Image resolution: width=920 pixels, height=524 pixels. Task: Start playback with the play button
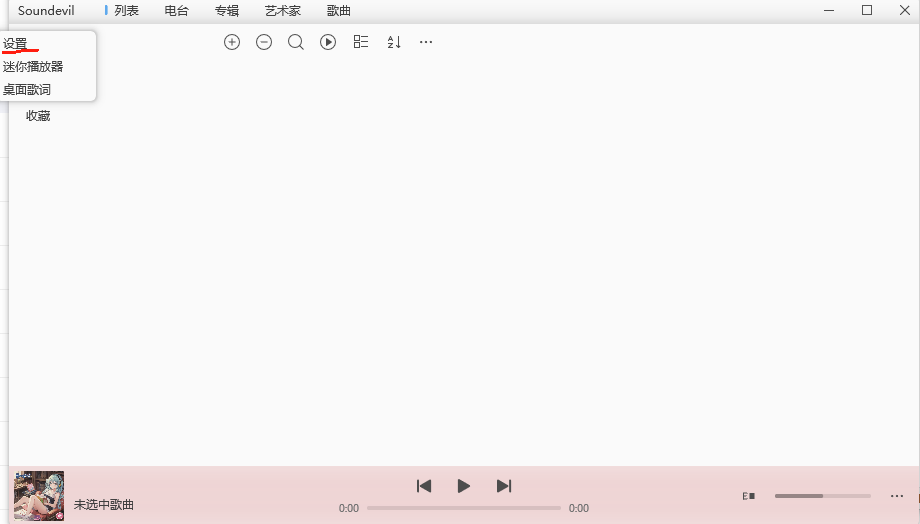[x=464, y=486]
